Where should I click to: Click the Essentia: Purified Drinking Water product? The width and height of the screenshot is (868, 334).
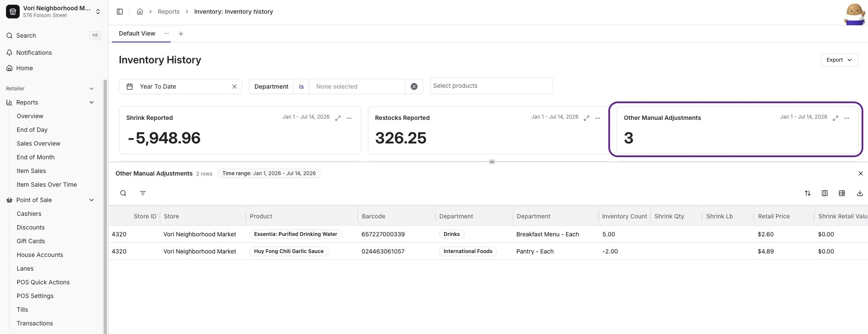pos(296,234)
